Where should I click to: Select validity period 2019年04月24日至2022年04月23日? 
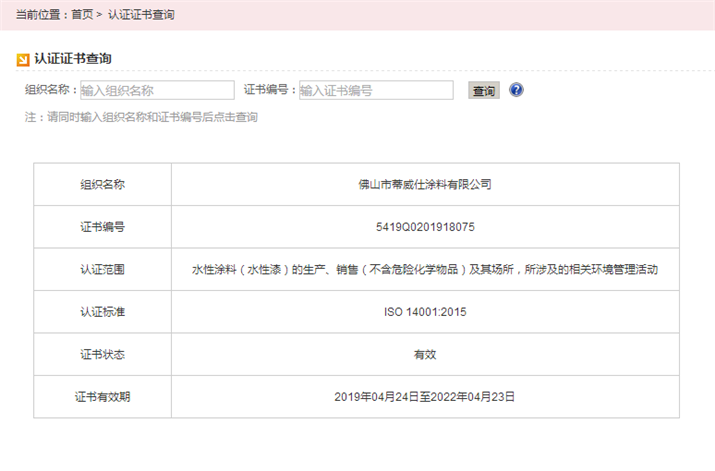(x=425, y=397)
